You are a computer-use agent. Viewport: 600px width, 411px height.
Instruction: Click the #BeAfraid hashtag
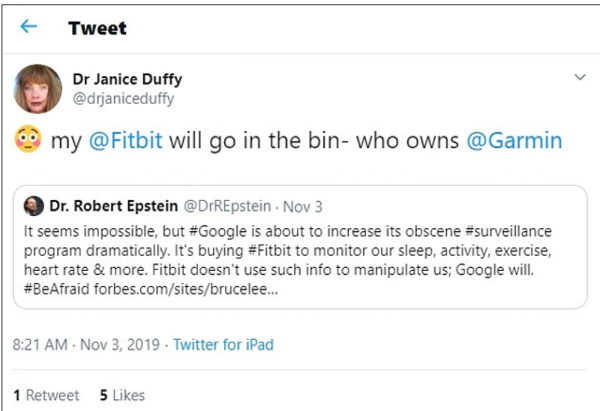click(57, 289)
